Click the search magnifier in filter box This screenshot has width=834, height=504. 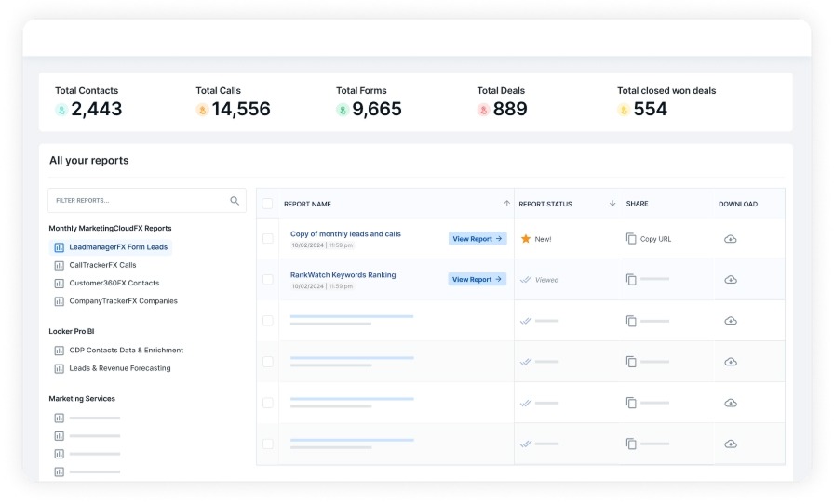pyautogui.click(x=235, y=201)
